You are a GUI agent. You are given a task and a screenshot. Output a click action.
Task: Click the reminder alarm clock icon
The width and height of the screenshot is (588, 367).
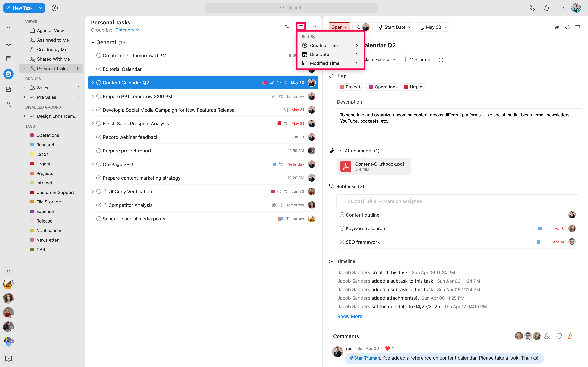441,60
